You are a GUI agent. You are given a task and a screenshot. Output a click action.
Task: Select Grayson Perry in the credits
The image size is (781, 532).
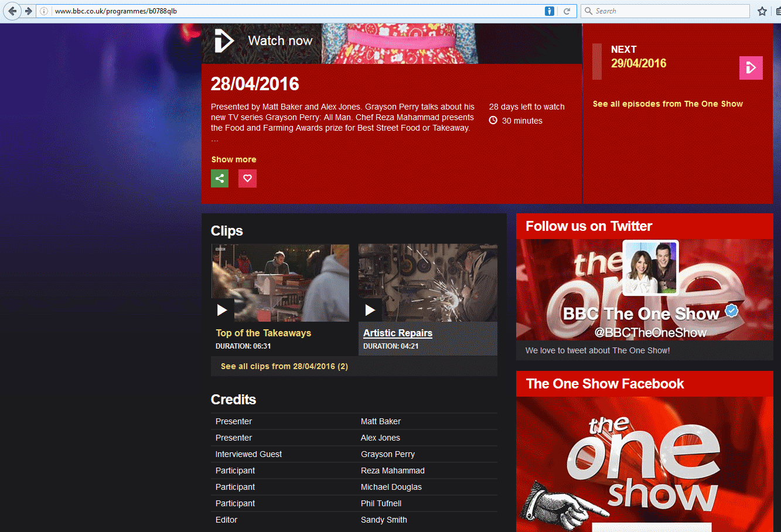388,454
